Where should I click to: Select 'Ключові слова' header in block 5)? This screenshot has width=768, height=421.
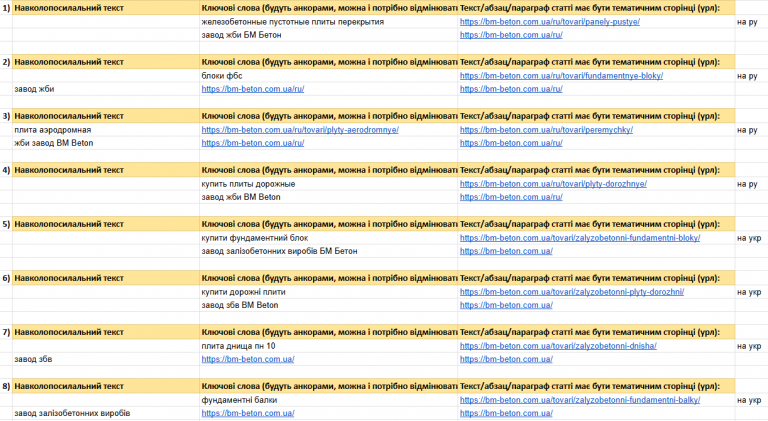(328, 224)
